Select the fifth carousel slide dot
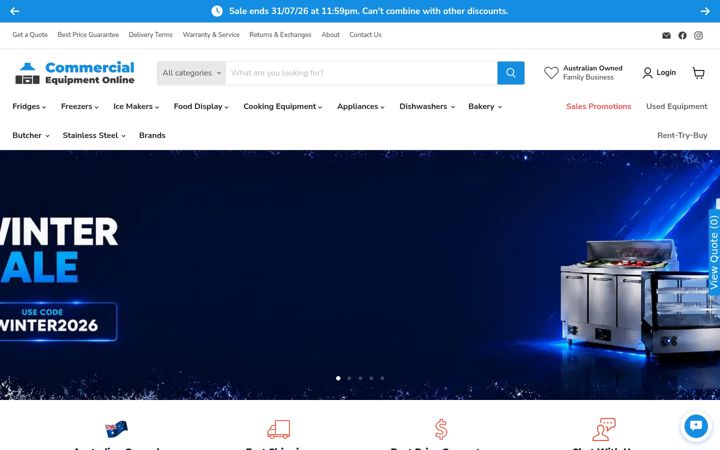Image resolution: width=720 pixels, height=450 pixels. click(x=382, y=378)
